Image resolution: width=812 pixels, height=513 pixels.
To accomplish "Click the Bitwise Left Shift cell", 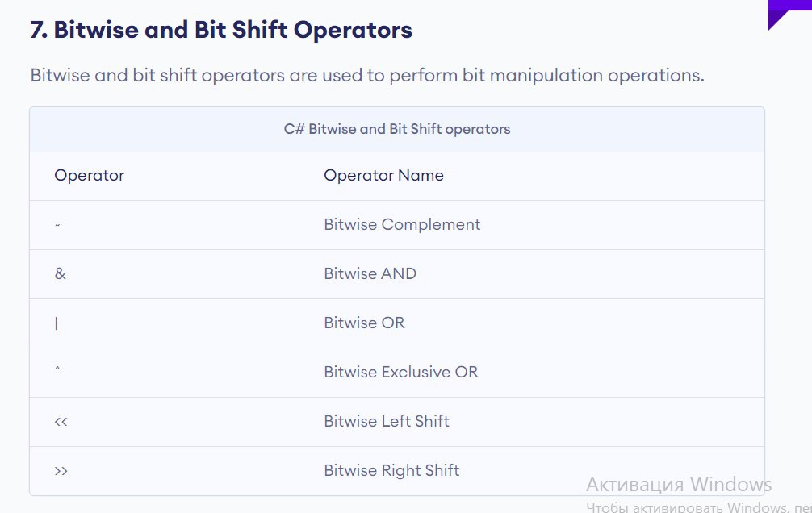I will coord(387,421).
